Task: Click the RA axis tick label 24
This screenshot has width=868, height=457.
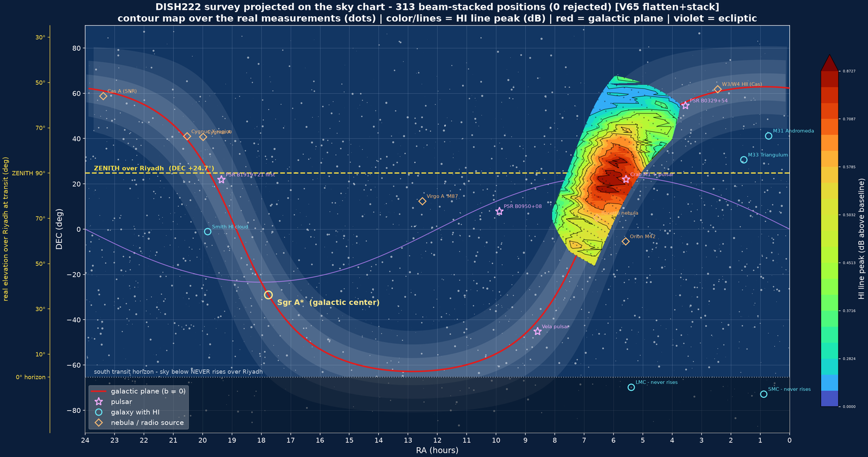Action: pyautogui.click(x=85, y=439)
